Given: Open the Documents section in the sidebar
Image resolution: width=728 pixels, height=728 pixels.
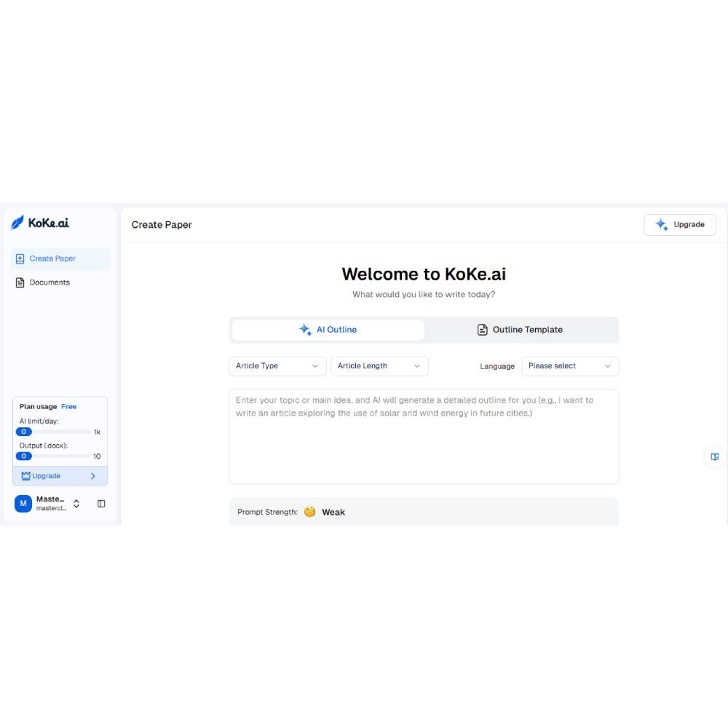Looking at the screenshot, I should (x=50, y=282).
